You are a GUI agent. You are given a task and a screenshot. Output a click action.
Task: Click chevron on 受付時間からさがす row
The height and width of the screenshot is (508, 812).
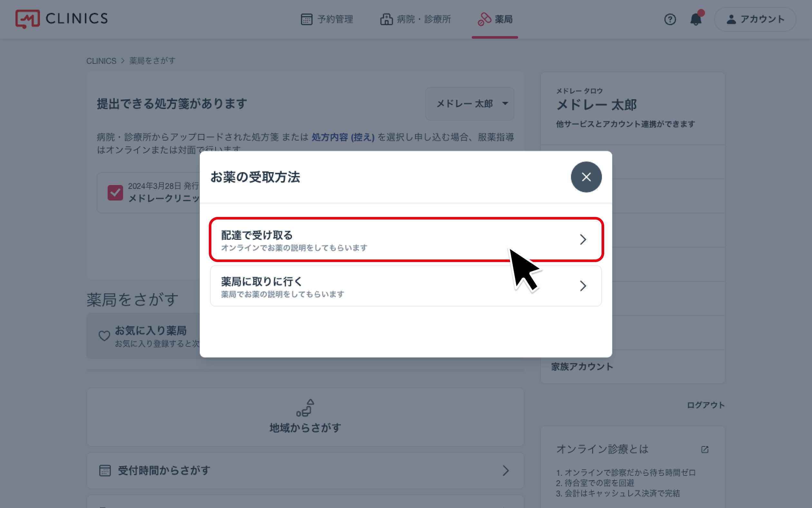[506, 470]
